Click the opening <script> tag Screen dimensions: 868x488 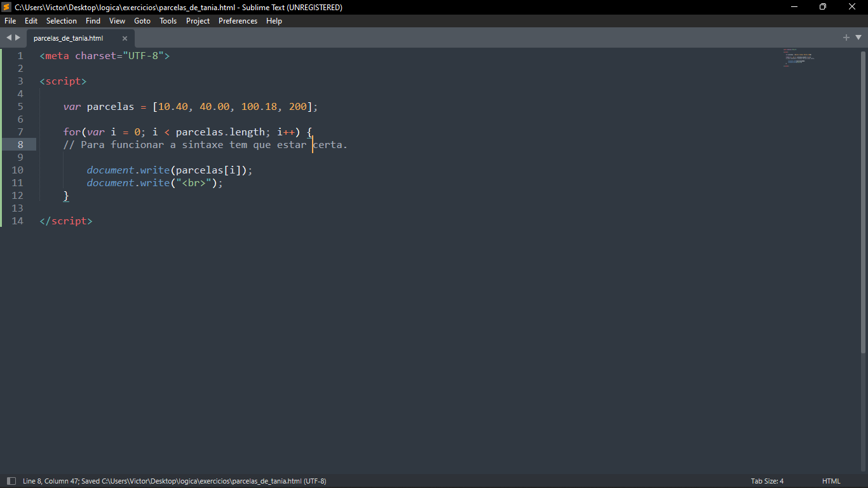click(63, 81)
